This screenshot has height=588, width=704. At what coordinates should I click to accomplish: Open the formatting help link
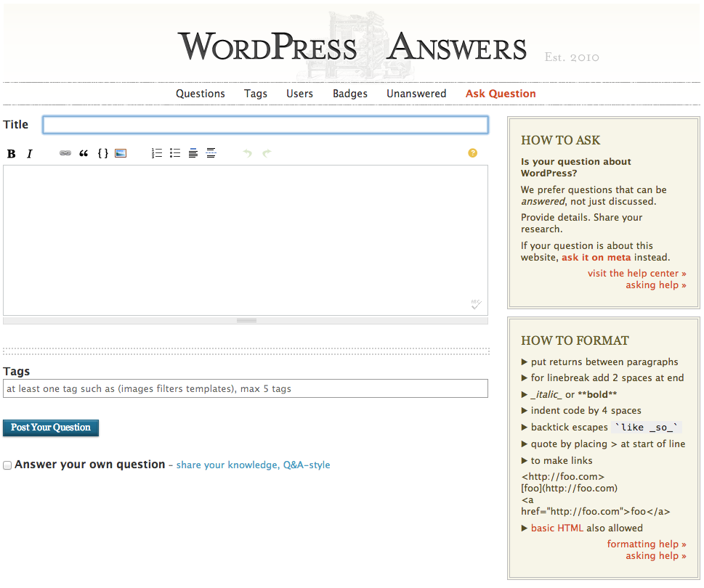[647, 544]
